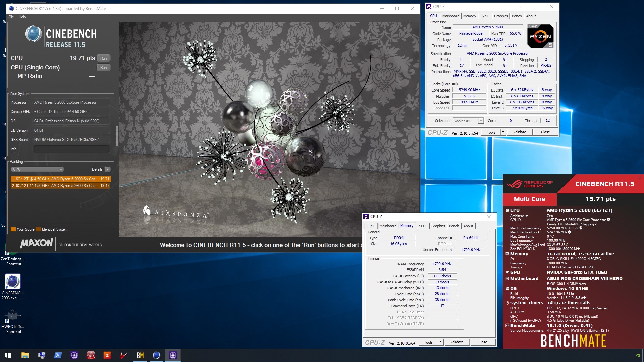Switch to Mainboard tab in top CPU-Z
The height and width of the screenshot is (362, 644).
pos(451,16)
